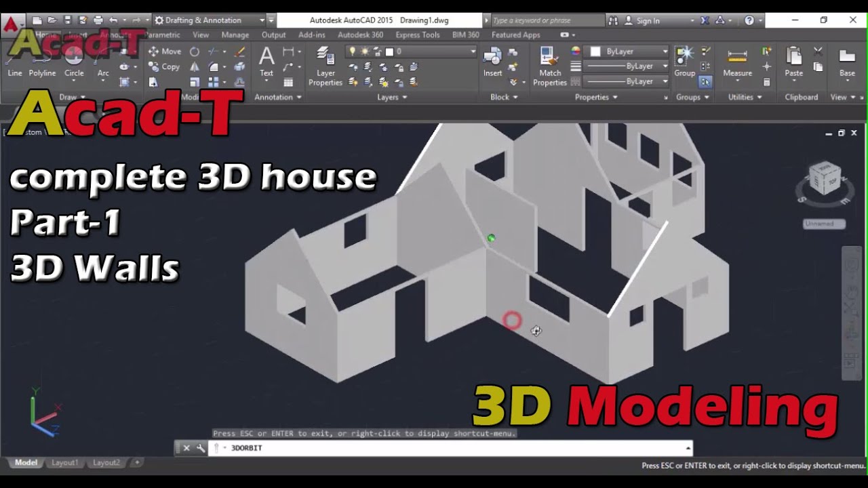The width and height of the screenshot is (868, 488).
Task: Toggle the layer on/off lightbulb icon
Action: (352, 52)
